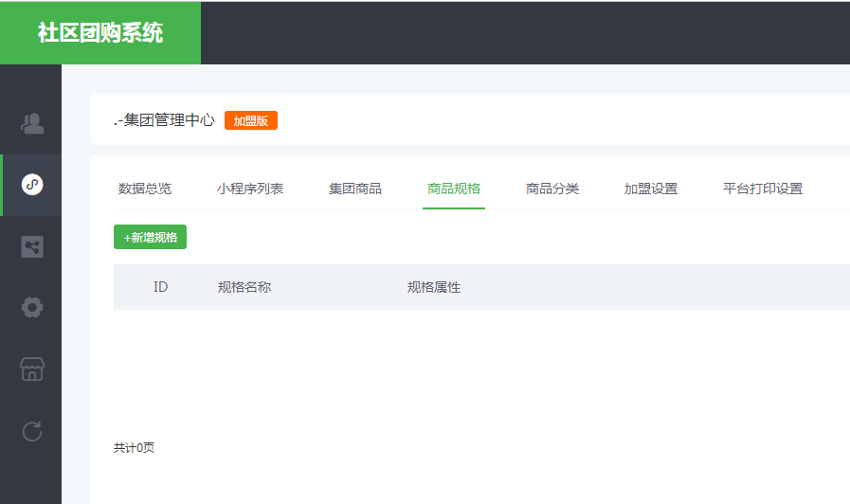
Task: Switch to the 商品分类 tab
Action: point(552,189)
